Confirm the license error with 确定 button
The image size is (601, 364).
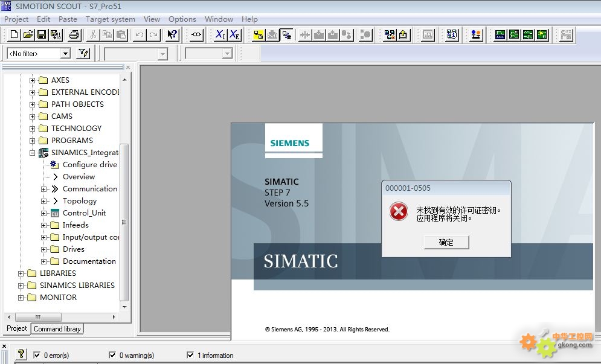446,242
